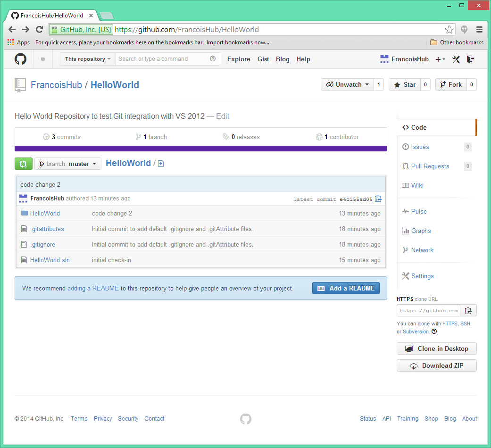Click the Fork button
Screen dimensions: 491x448
coord(451,84)
